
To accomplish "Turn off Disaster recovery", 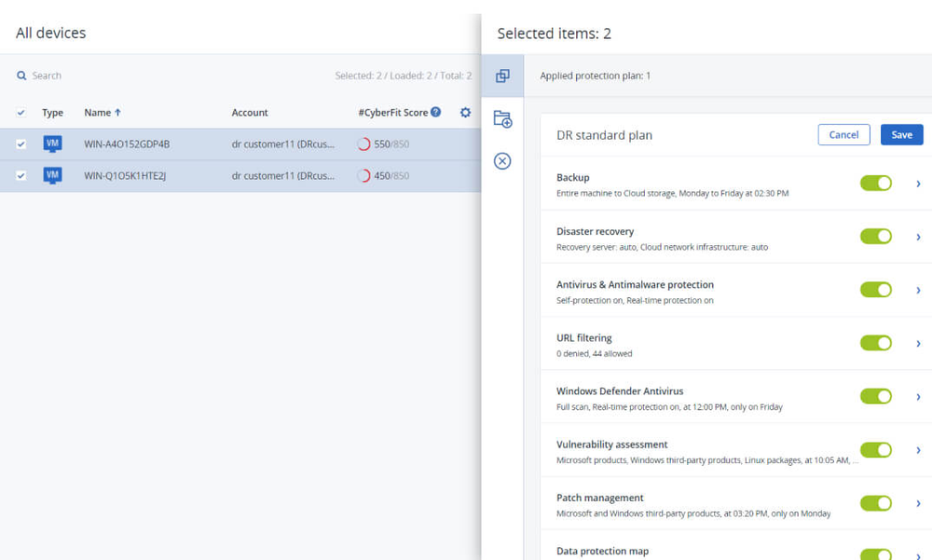I will click(x=876, y=236).
